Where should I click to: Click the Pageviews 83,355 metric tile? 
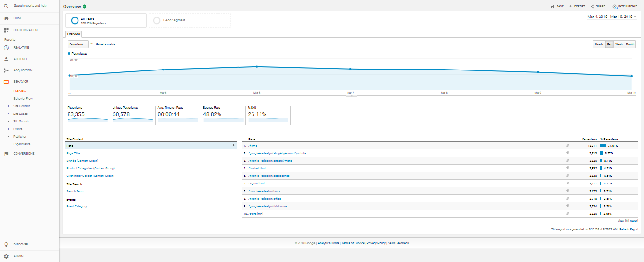[87, 115]
